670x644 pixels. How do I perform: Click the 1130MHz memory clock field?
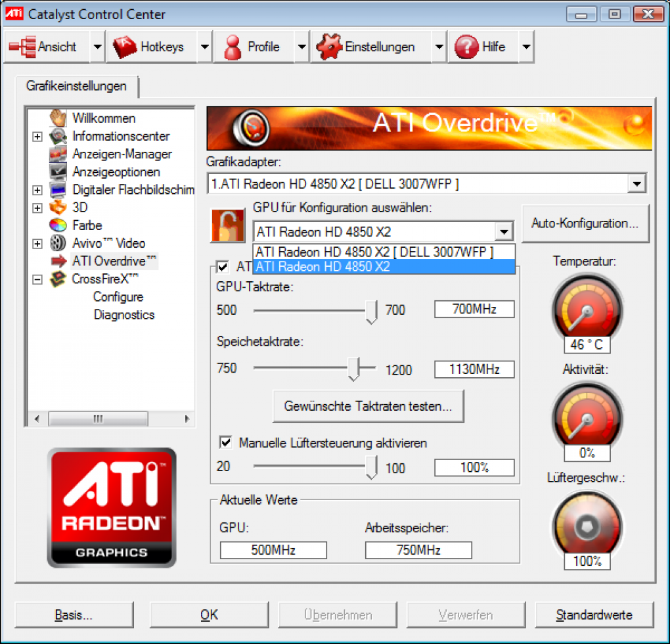click(474, 369)
